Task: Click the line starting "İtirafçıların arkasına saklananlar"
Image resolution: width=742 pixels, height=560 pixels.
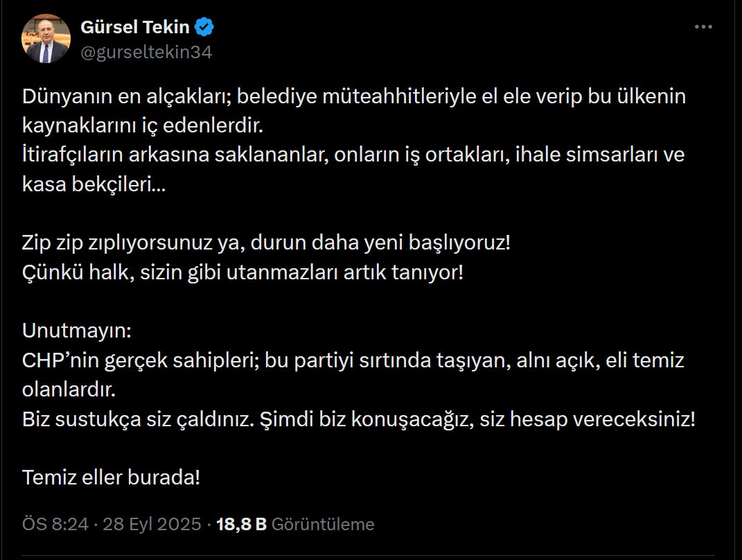Action: tap(353, 155)
